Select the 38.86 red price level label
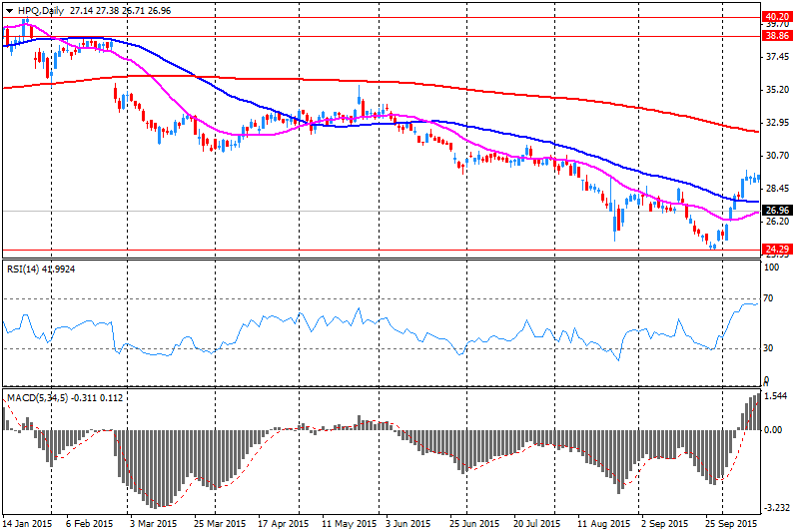This screenshot has height=532, width=800. tap(778, 36)
